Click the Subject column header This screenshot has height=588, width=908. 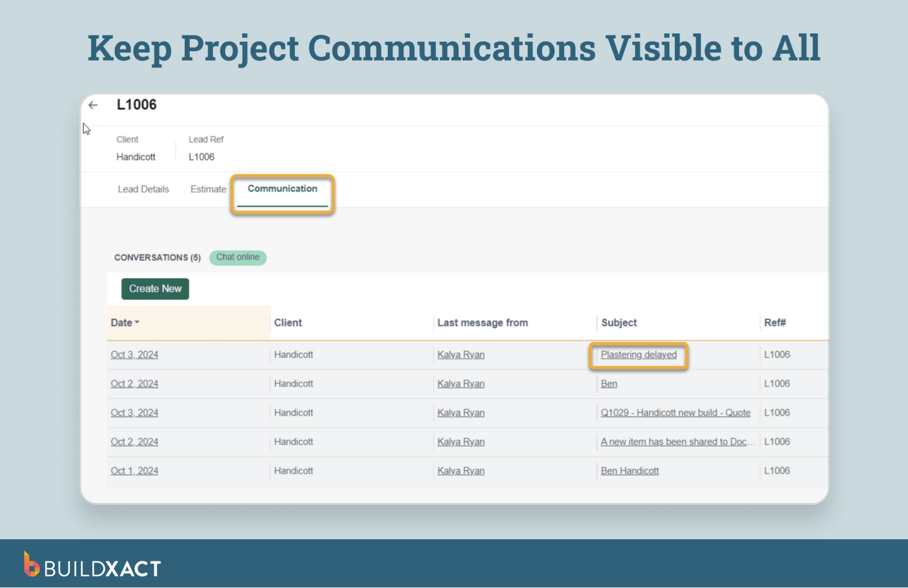coord(619,322)
